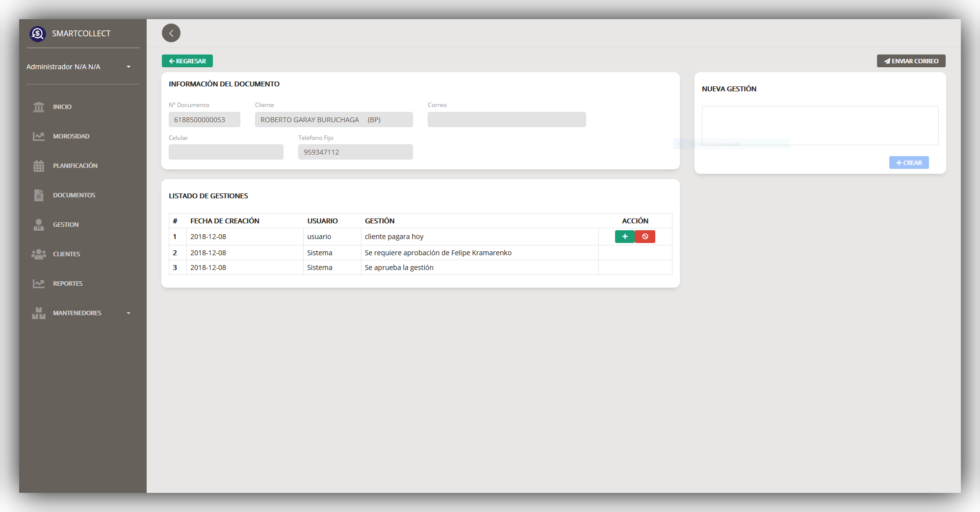Click the Inicio bank building icon
Viewport: 980px width, 512px height.
tap(39, 107)
